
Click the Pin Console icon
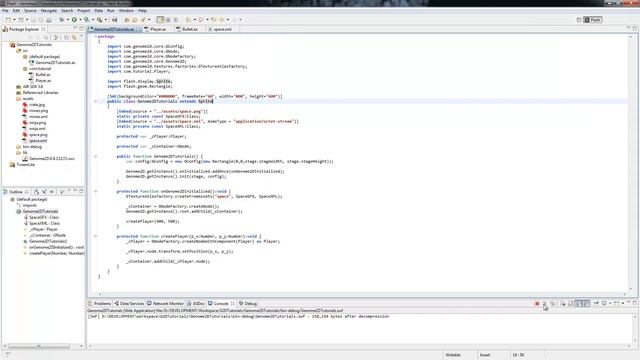(x=596, y=304)
